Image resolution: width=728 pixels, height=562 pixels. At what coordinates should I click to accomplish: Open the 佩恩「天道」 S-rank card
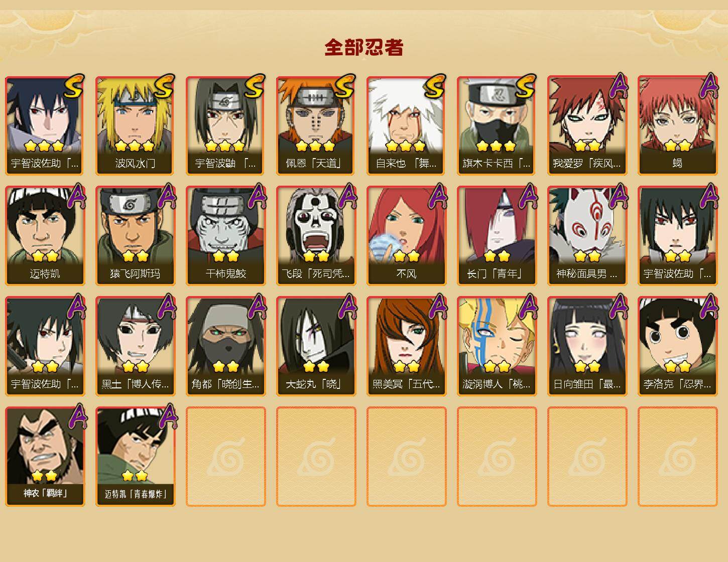(316, 125)
